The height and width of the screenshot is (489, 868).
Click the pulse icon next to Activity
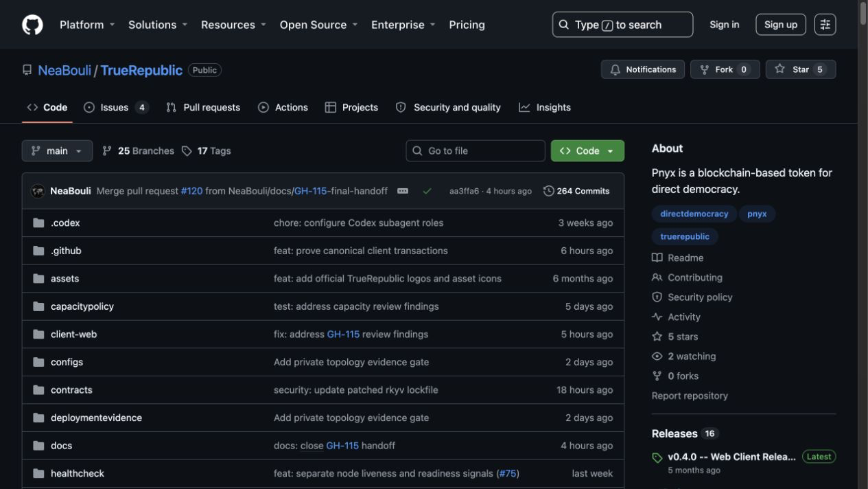tap(657, 317)
